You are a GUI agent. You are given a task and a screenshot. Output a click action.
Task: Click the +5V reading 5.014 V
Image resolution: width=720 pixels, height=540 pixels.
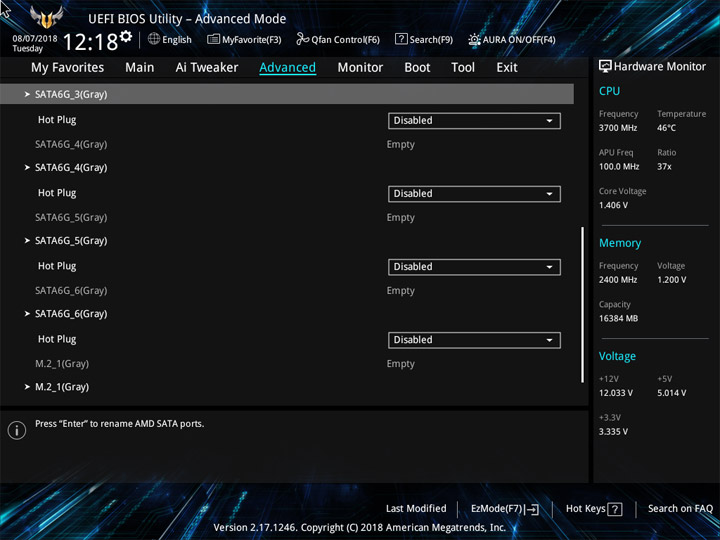pos(671,393)
